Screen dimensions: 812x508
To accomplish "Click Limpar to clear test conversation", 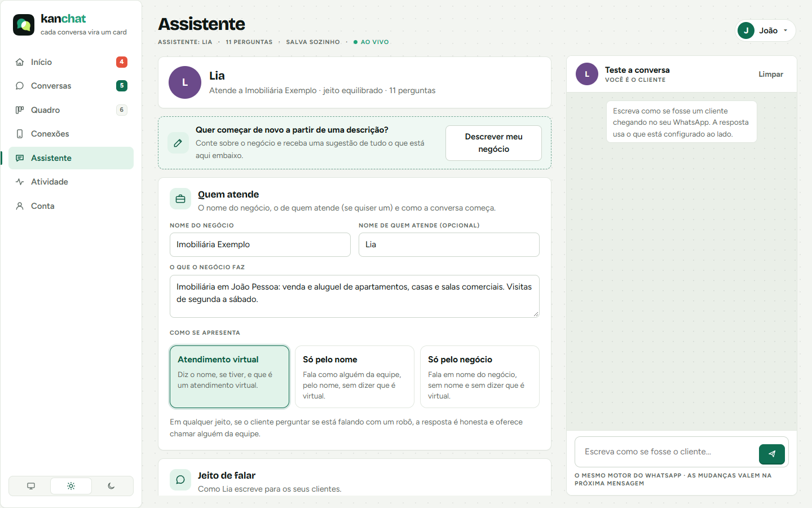I will point(770,74).
